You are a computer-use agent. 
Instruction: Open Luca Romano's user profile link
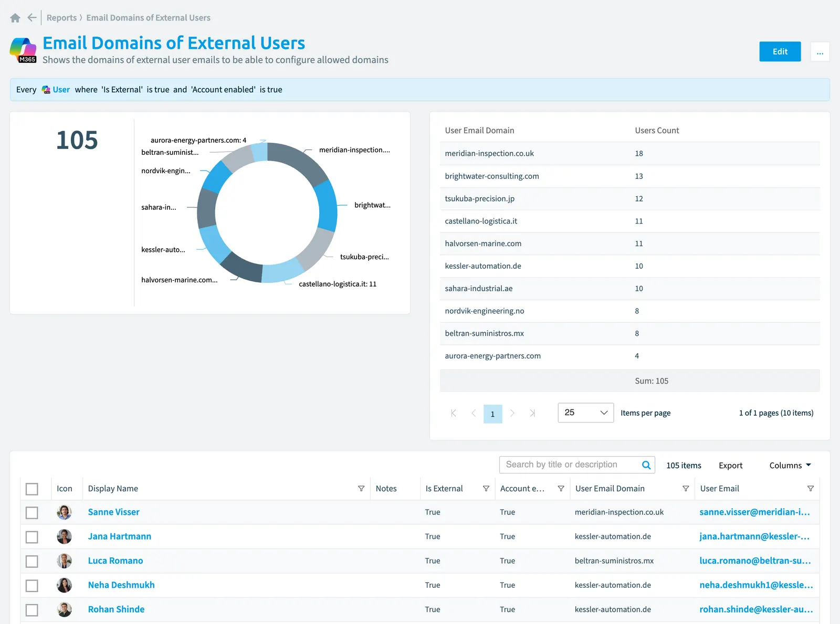(x=115, y=560)
